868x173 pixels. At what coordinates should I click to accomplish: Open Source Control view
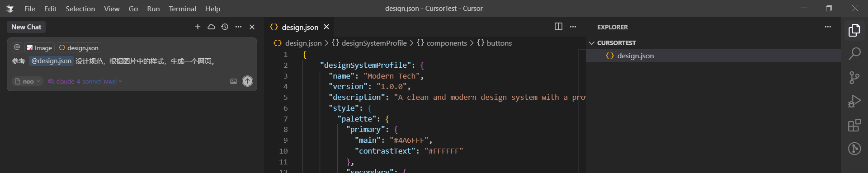[x=854, y=78]
